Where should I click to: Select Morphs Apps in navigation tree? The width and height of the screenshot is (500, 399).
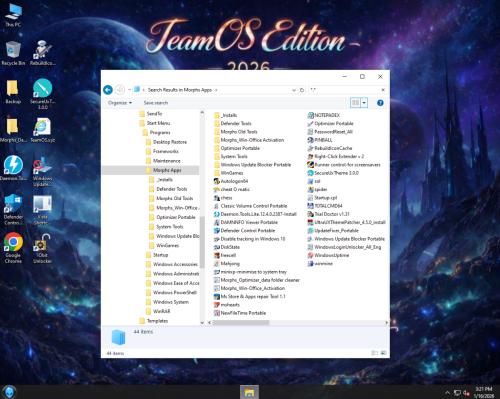click(x=163, y=170)
